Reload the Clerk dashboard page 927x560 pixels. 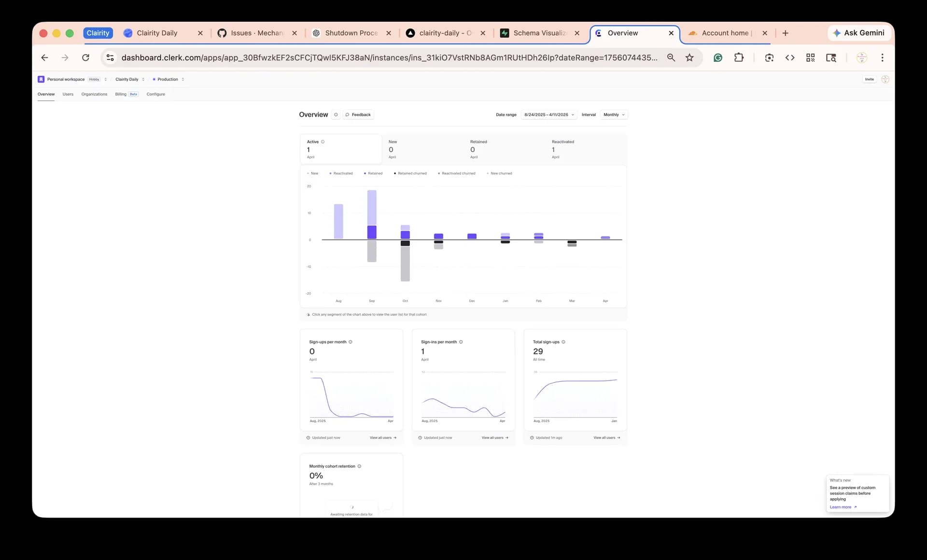click(85, 57)
